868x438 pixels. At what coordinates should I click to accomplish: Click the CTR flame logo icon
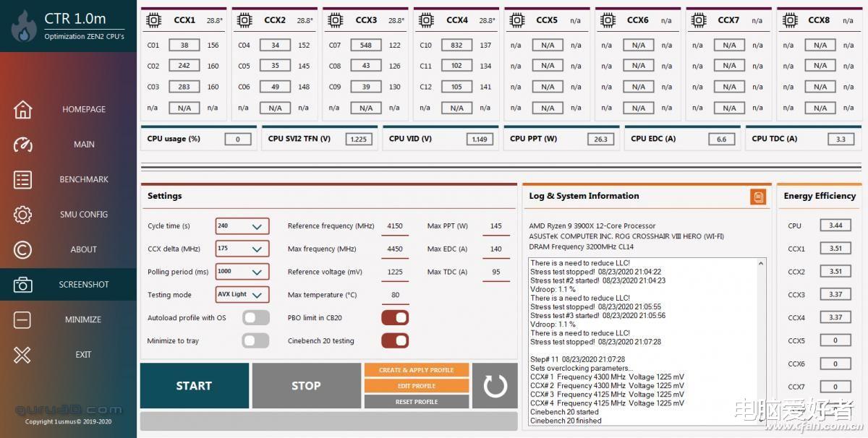[24, 26]
